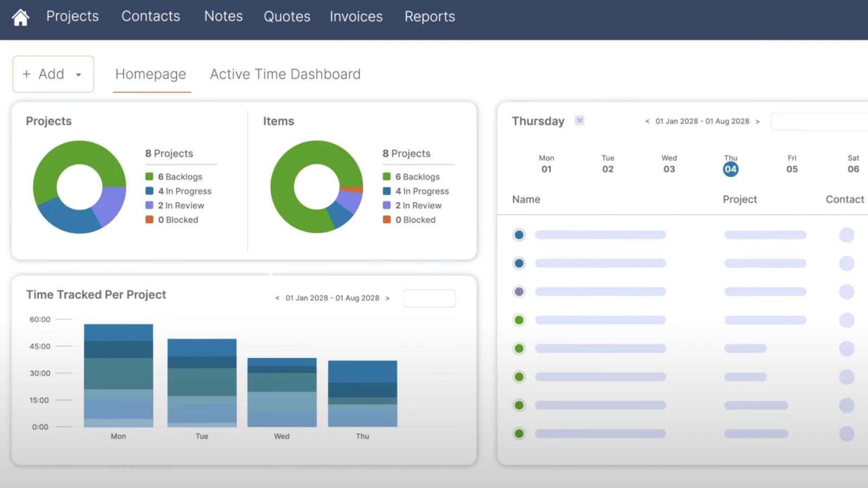Click the Tue bar in Time Tracked chart

pyautogui.click(x=202, y=383)
